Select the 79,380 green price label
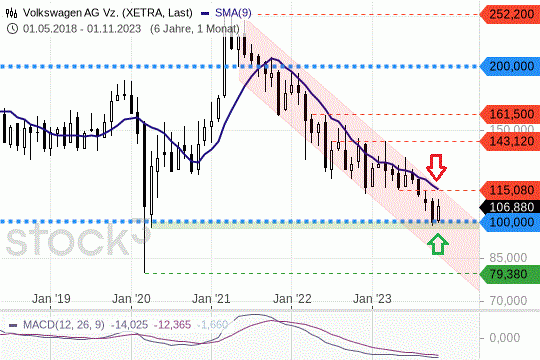 (510, 274)
